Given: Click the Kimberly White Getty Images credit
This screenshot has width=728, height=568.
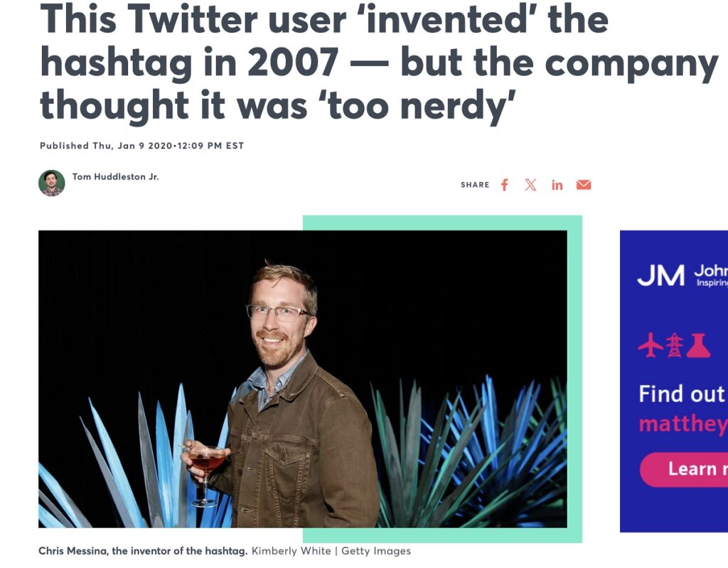Looking at the screenshot, I should 331,551.
